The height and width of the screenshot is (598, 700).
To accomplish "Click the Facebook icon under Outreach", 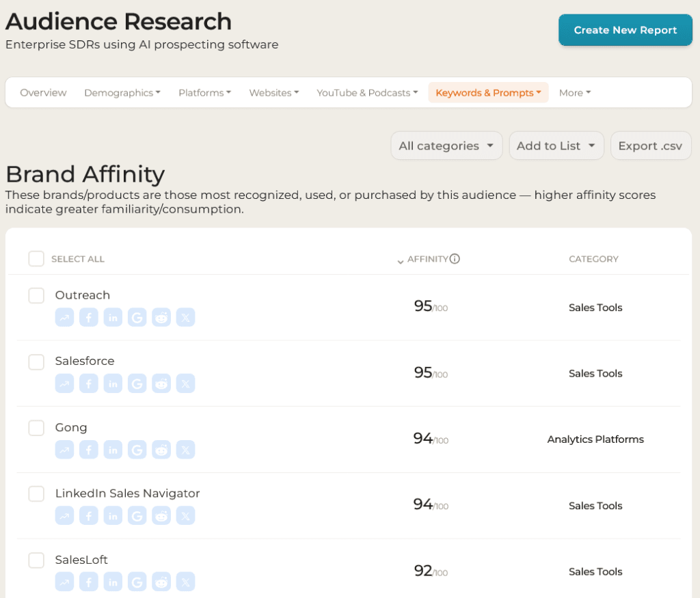I will (x=89, y=317).
